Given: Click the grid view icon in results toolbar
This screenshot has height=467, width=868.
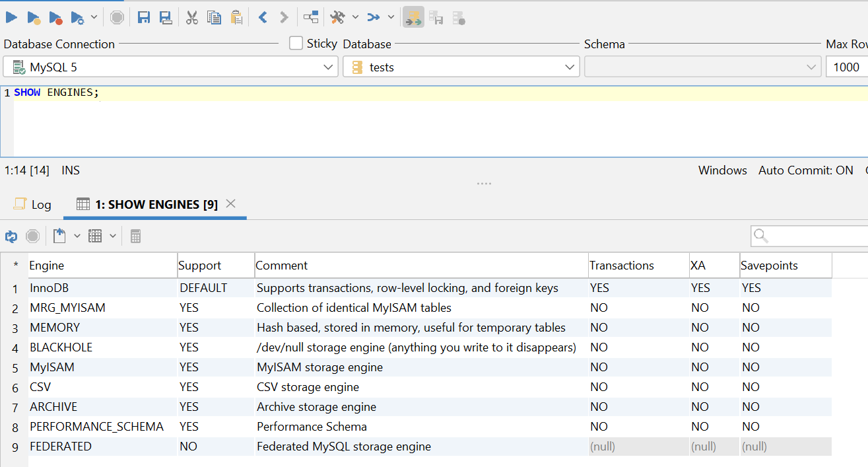Looking at the screenshot, I should (95, 236).
